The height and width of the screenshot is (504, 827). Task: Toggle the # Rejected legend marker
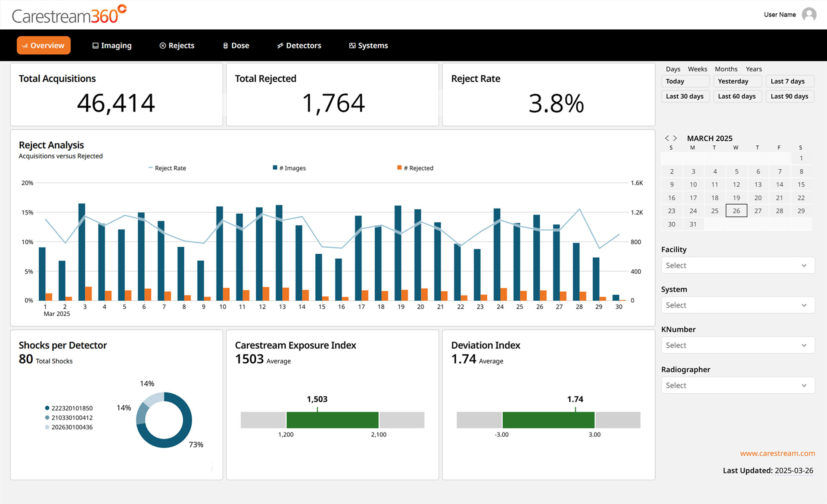399,168
